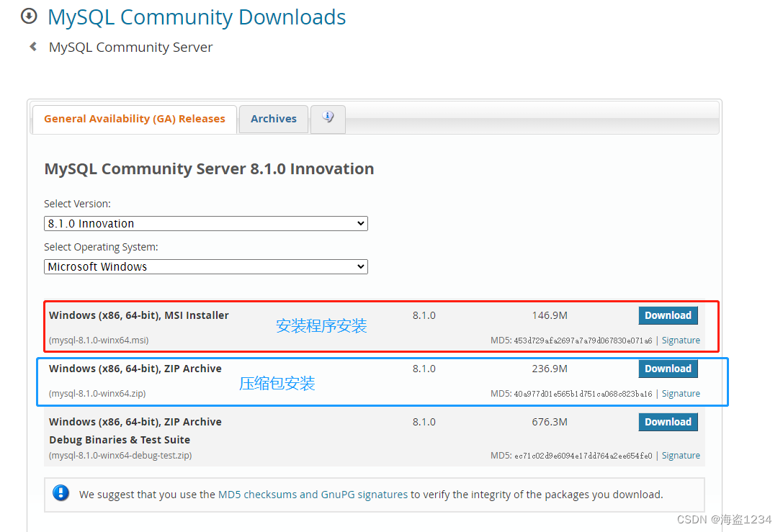Click the back arrow before MySQL Community Server

tap(33, 47)
